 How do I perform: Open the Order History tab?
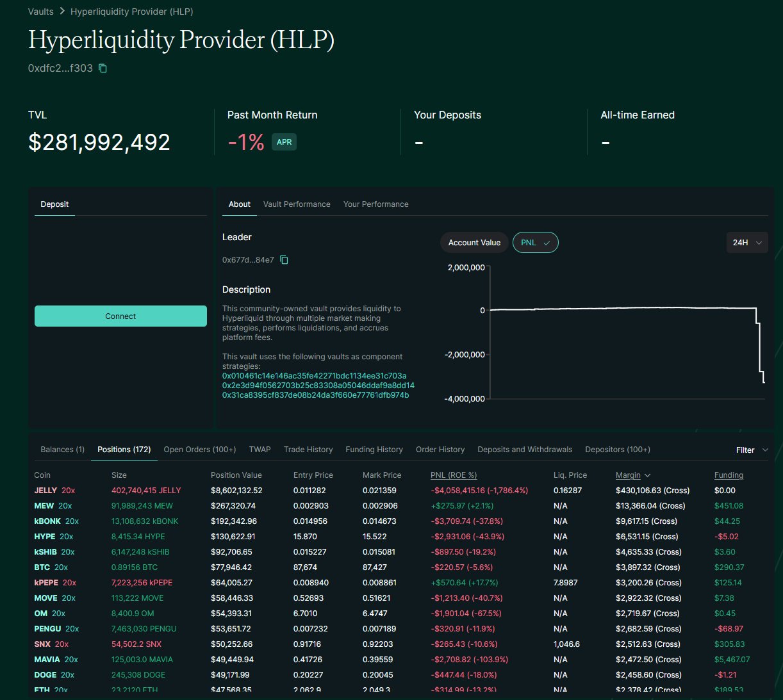(x=440, y=450)
